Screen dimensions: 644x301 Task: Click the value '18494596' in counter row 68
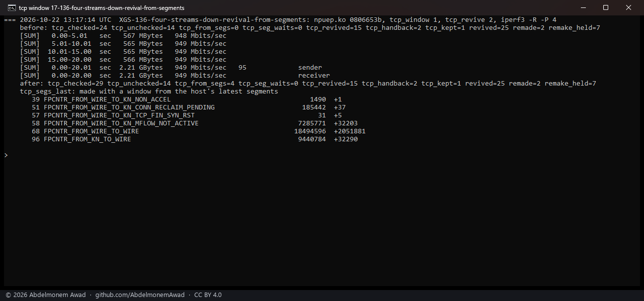coord(310,131)
